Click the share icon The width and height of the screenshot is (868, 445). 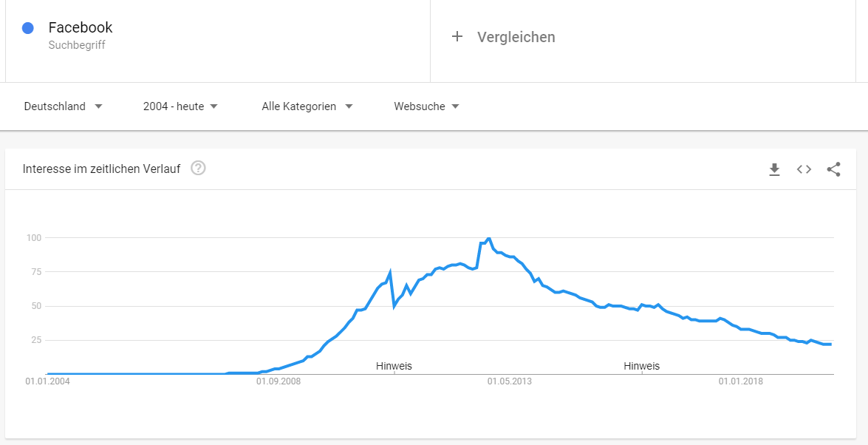834,169
